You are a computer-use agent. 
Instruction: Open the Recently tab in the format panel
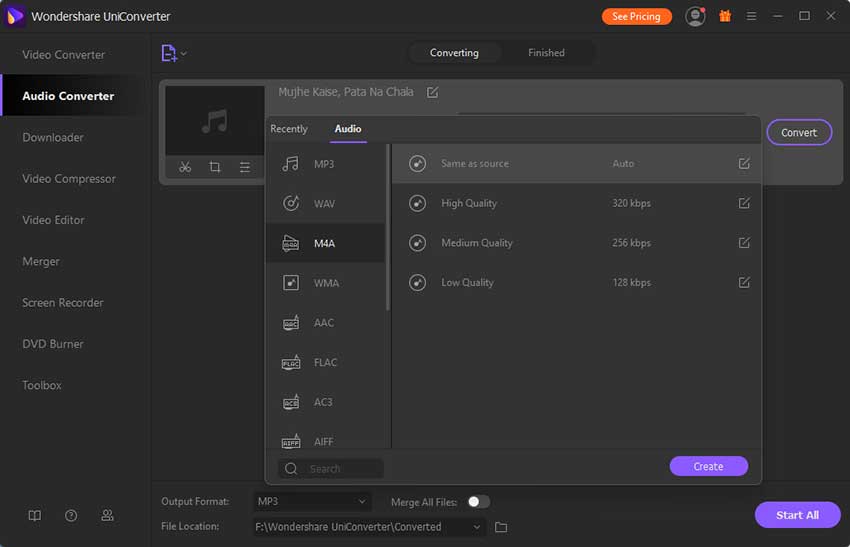pos(289,129)
